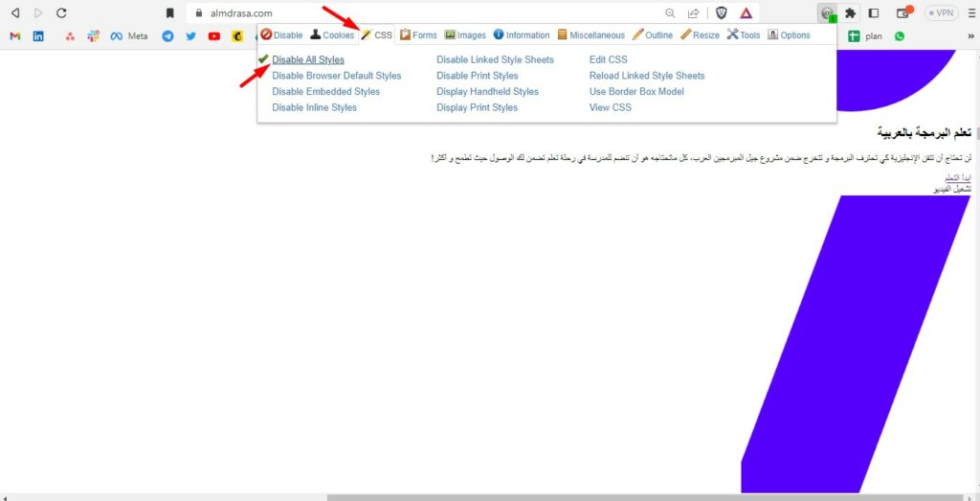This screenshot has height=501, width=980.
Task: Click the Web Developer extension gear icon
Action: (x=828, y=12)
